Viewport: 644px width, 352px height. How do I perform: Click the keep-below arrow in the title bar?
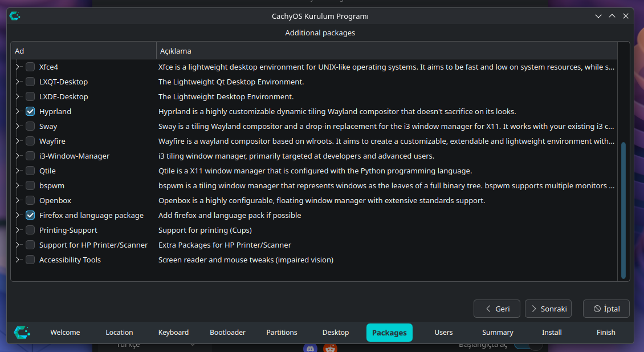[598, 16]
